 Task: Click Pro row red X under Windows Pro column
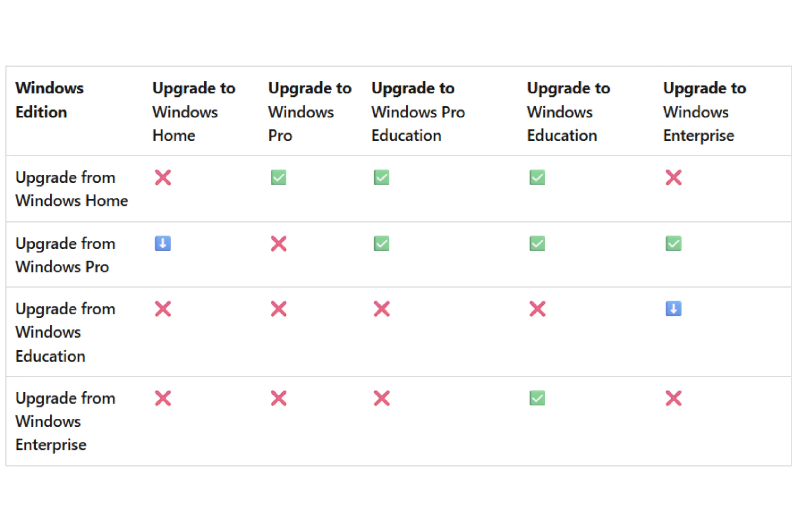coord(279,244)
